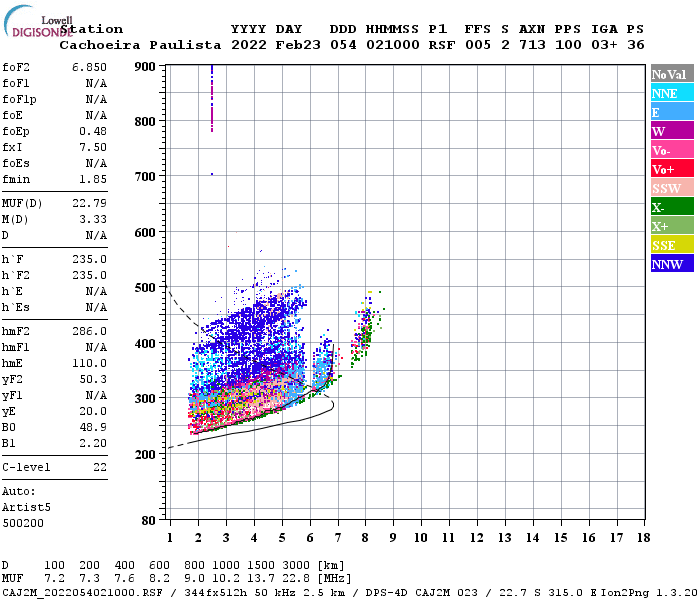
Task: Click the PS value 36
Action: pos(636,45)
